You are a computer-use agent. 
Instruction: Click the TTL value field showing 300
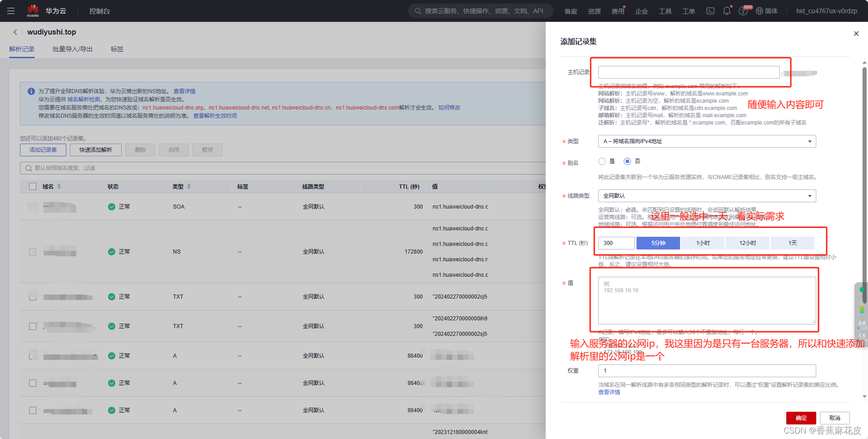tap(616, 243)
